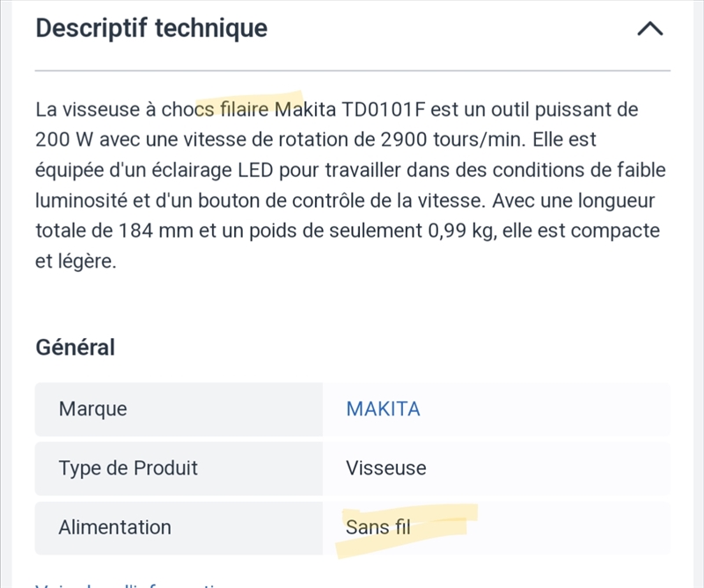Viewport: 704px width, 588px height.
Task: Select the Descriptif technique heading
Action: [x=150, y=27]
